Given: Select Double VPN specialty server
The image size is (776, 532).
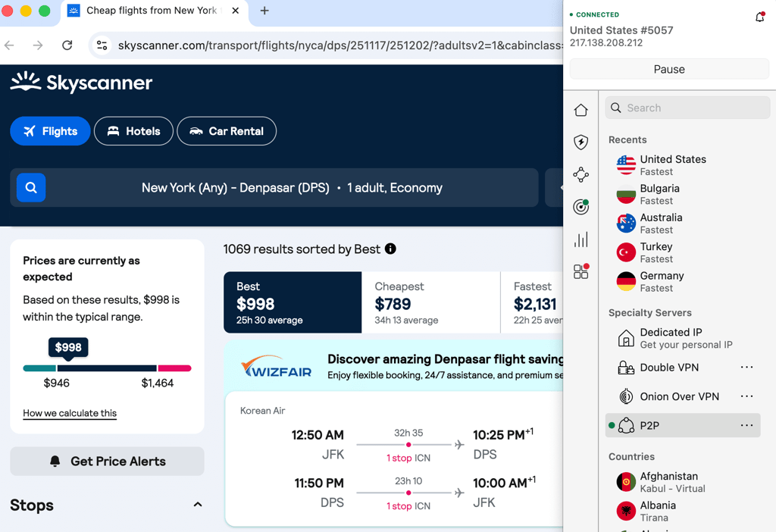Looking at the screenshot, I should (x=670, y=368).
